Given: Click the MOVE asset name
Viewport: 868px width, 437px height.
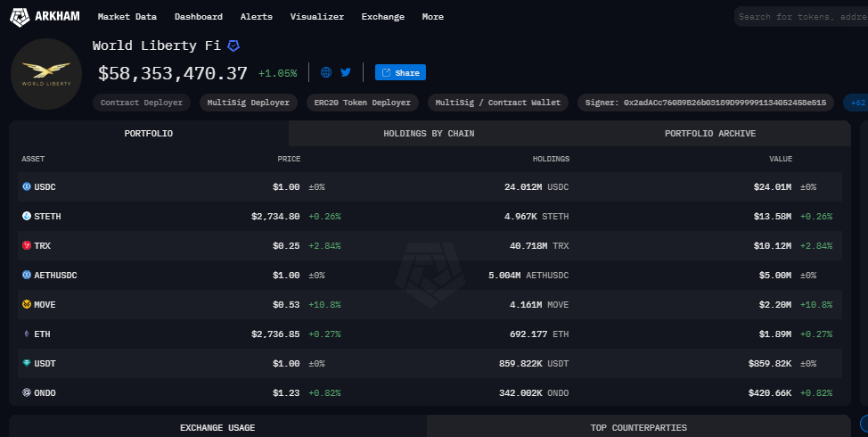Looking at the screenshot, I should (45, 305).
